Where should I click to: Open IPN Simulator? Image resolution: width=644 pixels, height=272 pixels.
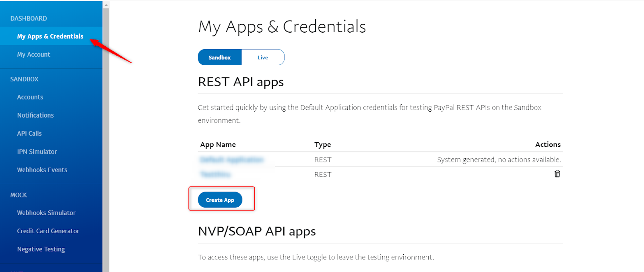[37, 152]
